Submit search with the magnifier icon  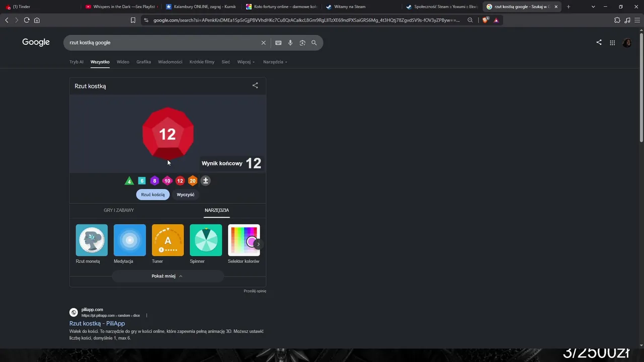pos(314,43)
